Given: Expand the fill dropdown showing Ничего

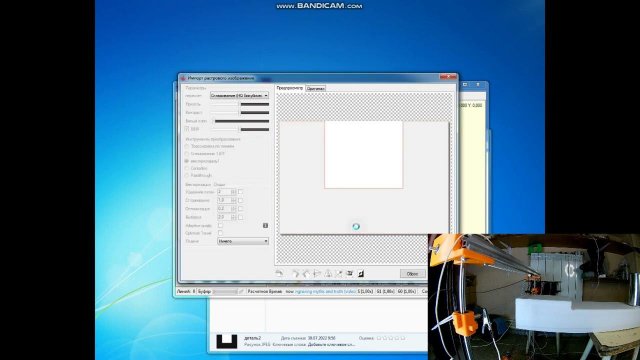Looking at the screenshot, I should (x=243, y=241).
